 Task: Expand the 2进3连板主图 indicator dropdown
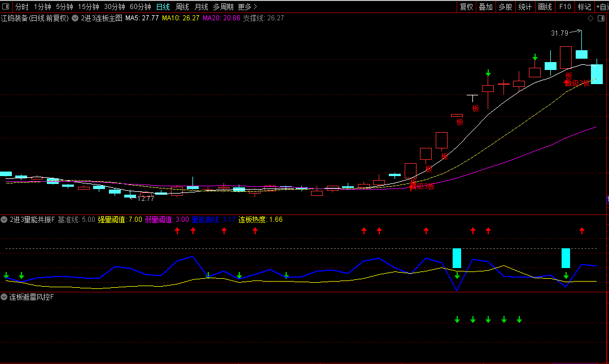(x=75, y=18)
